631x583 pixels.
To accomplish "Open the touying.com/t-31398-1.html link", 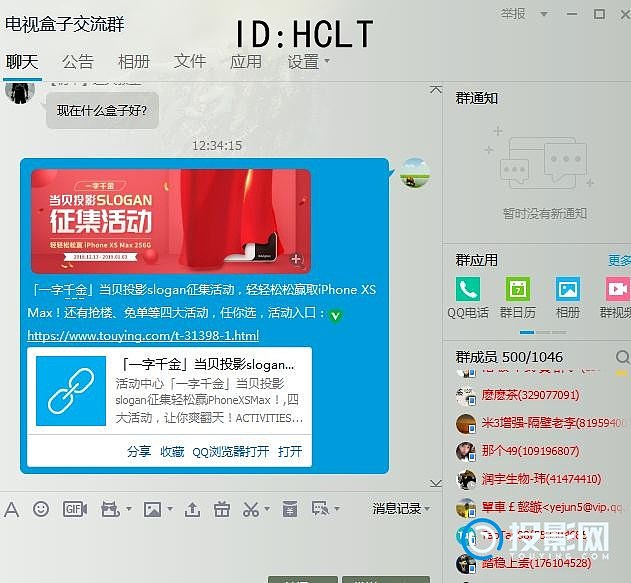I will tap(143, 336).
